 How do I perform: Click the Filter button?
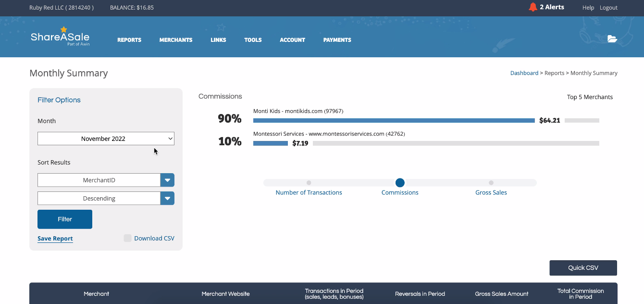(65, 219)
